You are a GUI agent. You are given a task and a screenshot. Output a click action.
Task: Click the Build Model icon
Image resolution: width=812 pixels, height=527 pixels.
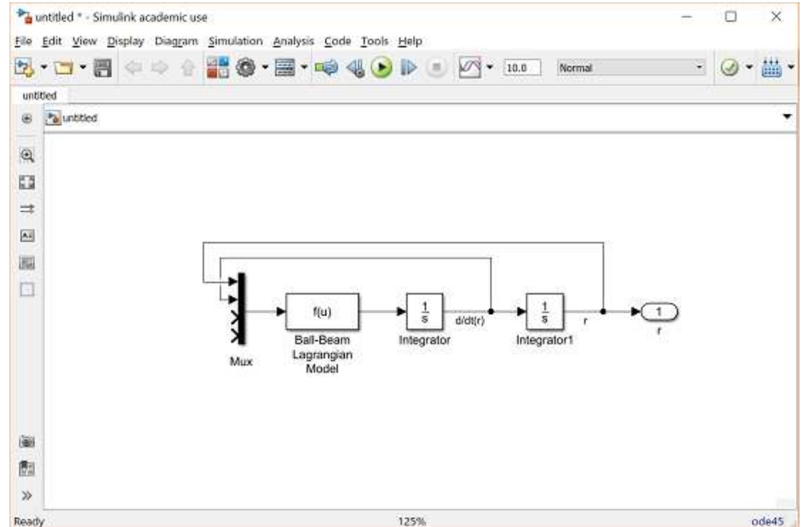(771, 68)
